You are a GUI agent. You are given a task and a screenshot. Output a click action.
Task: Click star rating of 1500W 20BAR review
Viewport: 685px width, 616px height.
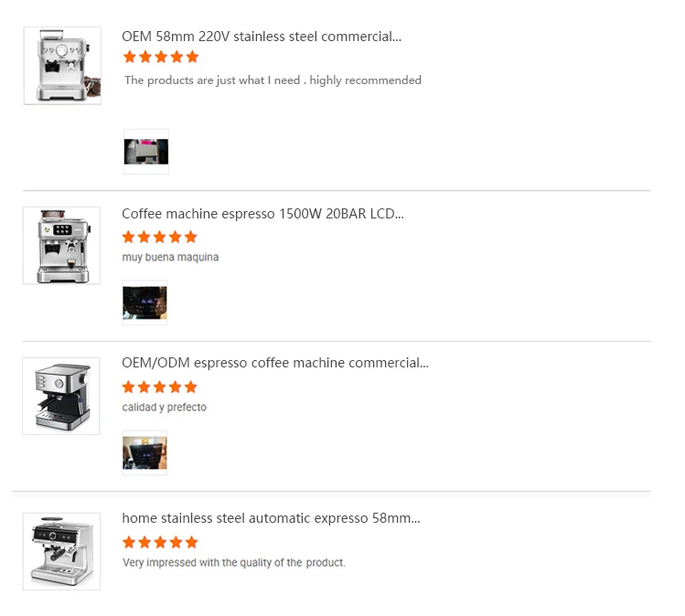[160, 237]
